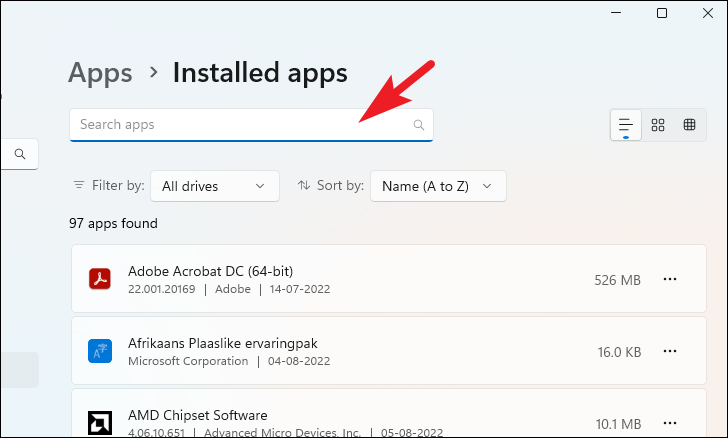This screenshot has width=728, height=438.
Task: Focus the Search apps input field
Action: (251, 125)
